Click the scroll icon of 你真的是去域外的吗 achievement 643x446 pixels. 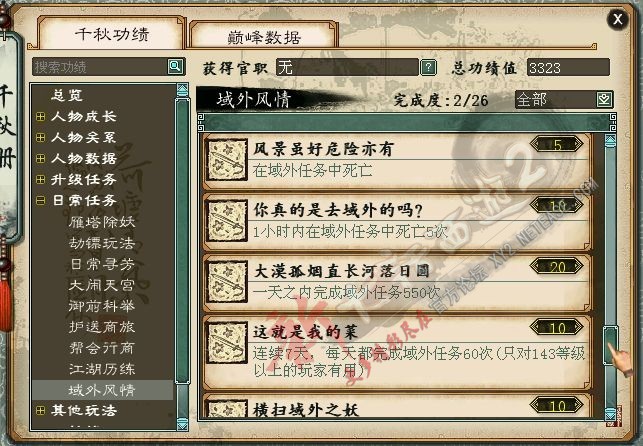[x=226, y=221]
